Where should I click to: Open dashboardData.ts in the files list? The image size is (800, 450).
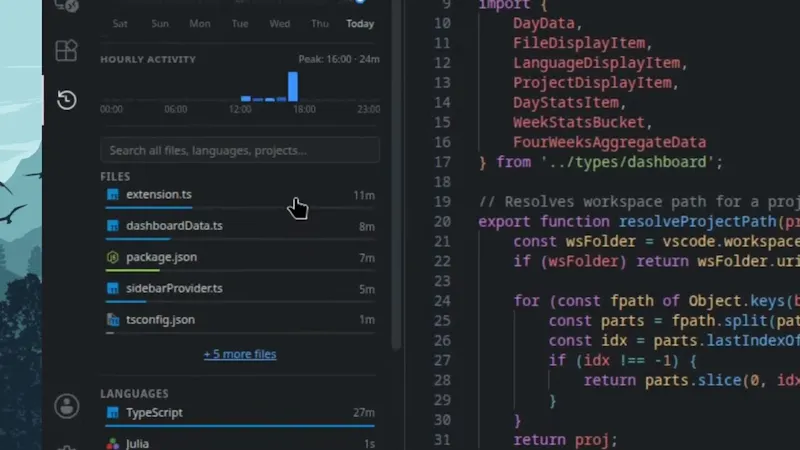point(240,229)
